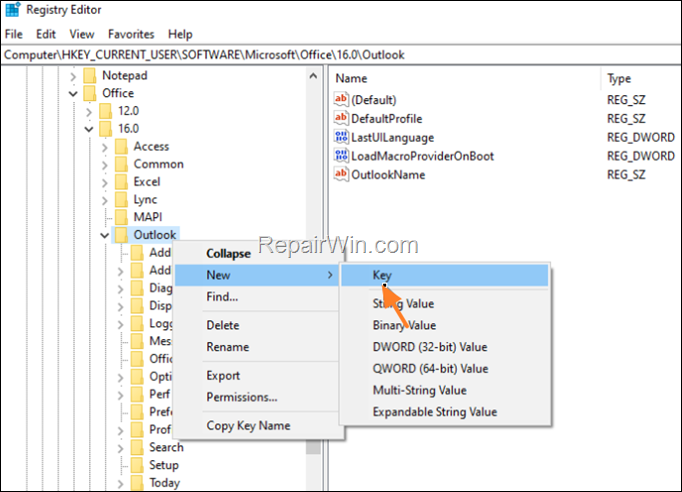
Task: Choose Rename in the context menu
Action: [257, 347]
